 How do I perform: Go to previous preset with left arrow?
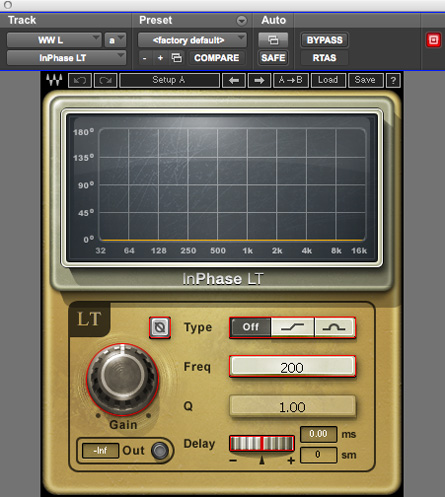click(234, 81)
